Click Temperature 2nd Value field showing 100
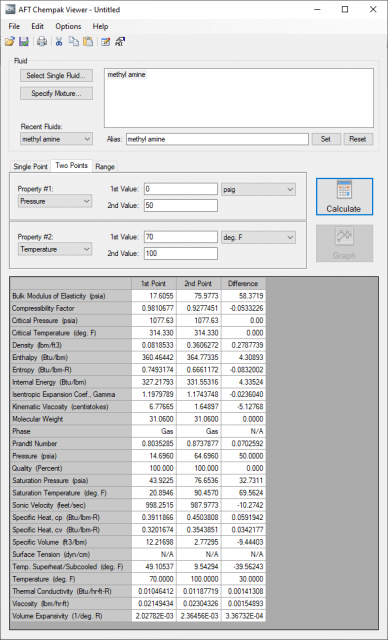The image size is (388, 640). click(181, 253)
